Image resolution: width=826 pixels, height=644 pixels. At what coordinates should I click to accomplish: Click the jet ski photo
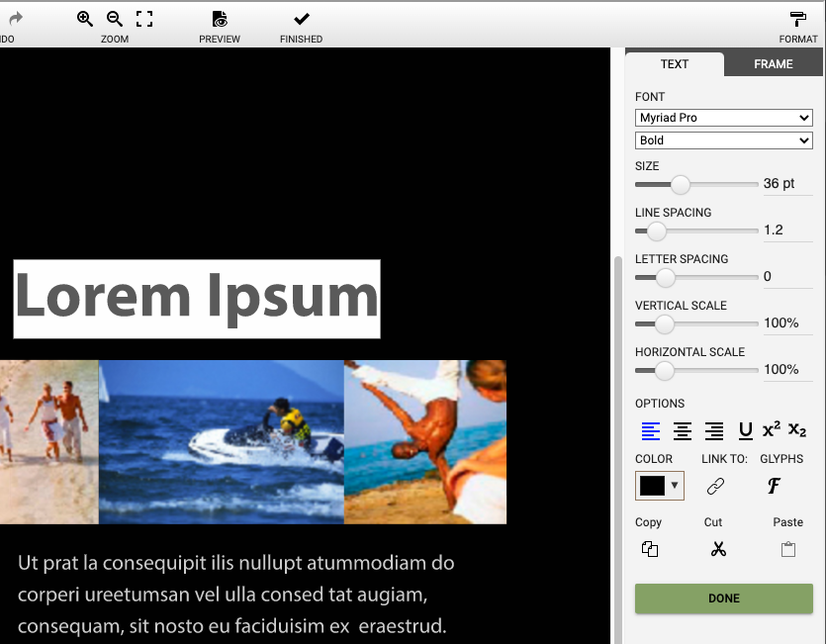222,442
